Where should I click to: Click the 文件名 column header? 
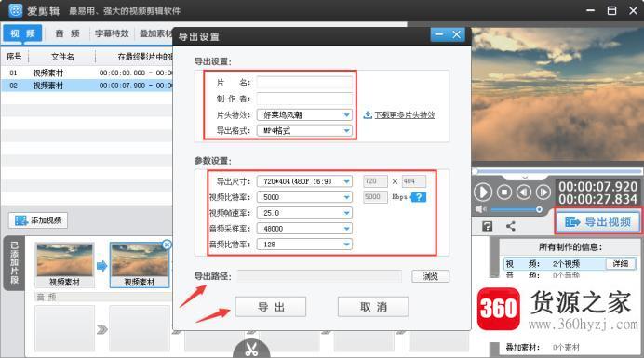[62, 57]
